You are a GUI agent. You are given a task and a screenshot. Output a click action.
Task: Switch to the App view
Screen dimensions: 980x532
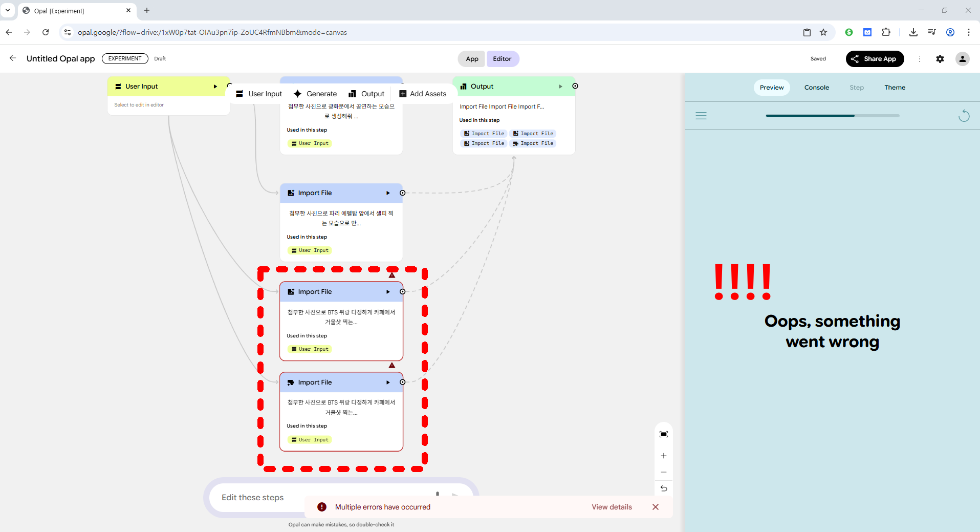472,59
